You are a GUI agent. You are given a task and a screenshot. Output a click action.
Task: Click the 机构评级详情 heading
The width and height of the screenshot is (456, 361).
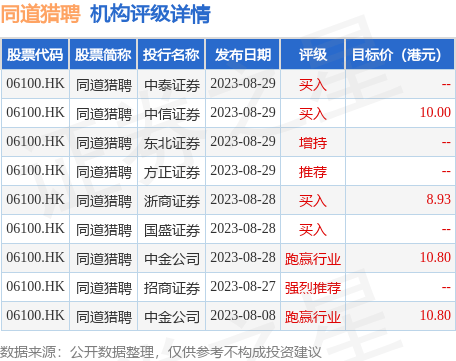150,14
